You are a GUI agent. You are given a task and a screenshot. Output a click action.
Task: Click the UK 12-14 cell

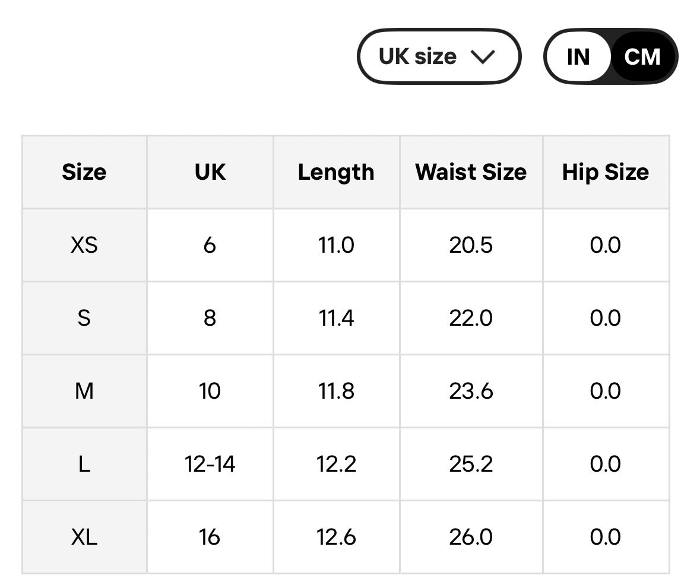pyautogui.click(x=210, y=464)
